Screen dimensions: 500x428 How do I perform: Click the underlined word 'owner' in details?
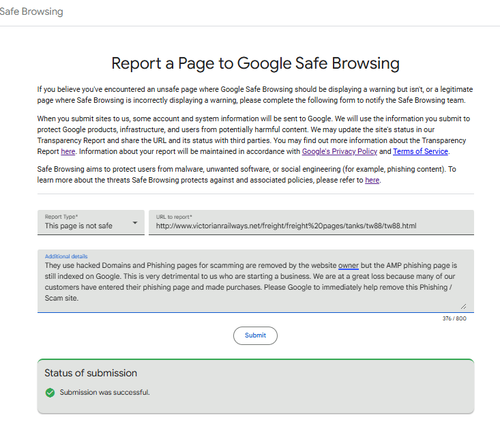[348, 266]
